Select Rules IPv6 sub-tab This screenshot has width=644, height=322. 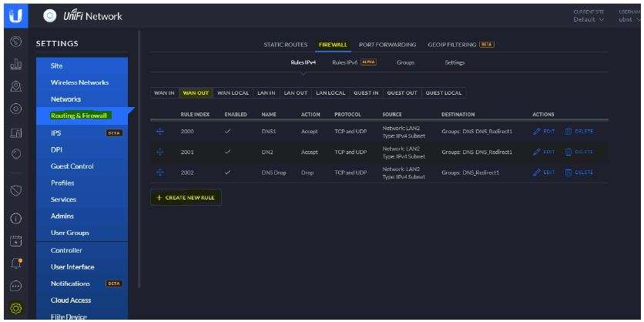point(354,62)
